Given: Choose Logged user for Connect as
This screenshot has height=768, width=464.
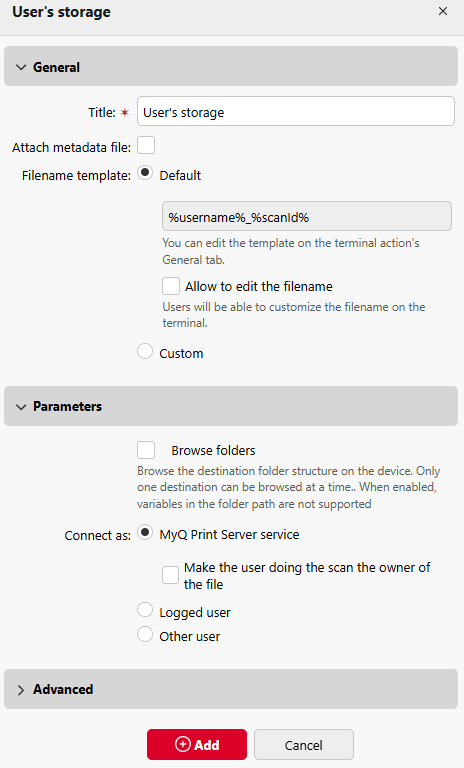Looking at the screenshot, I should point(145,610).
